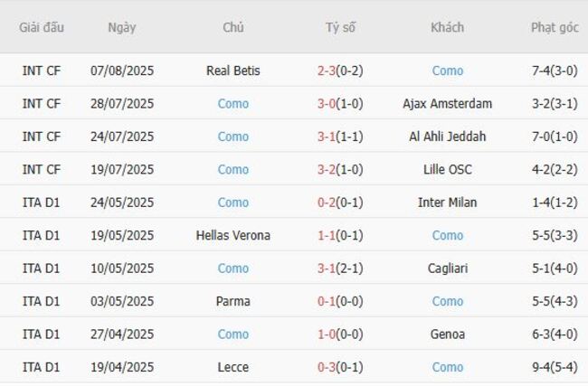This screenshot has width=588, height=386.
Task: Open Hellas Verona team link
Action: pos(232,235)
